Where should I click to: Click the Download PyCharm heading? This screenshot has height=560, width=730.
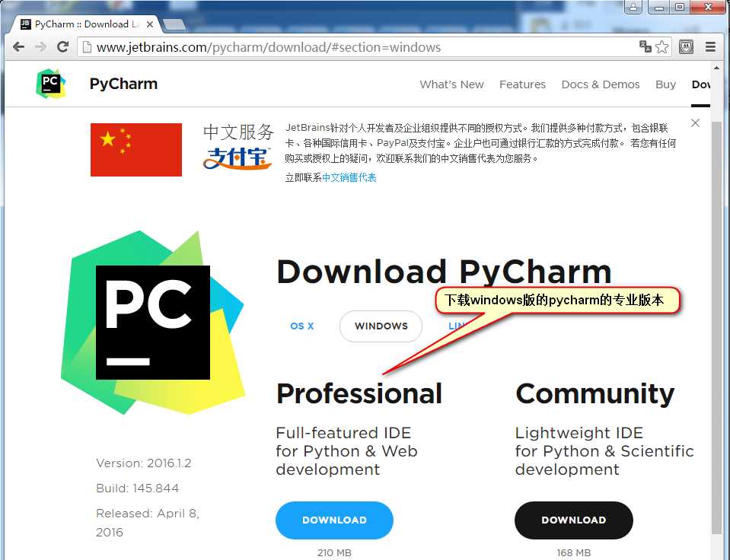444,273
